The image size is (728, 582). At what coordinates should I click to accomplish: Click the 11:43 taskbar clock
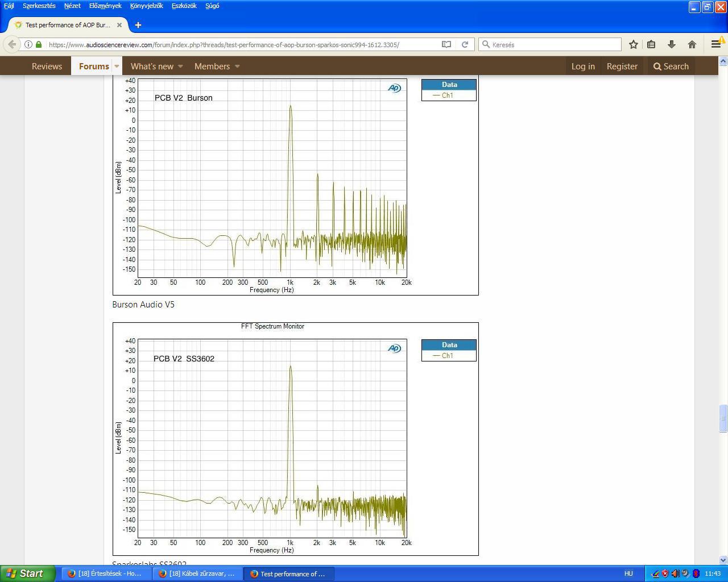pyautogui.click(x=713, y=573)
